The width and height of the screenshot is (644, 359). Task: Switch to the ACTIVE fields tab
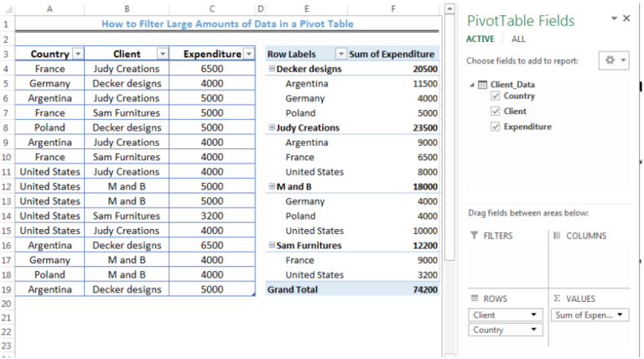(x=480, y=39)
